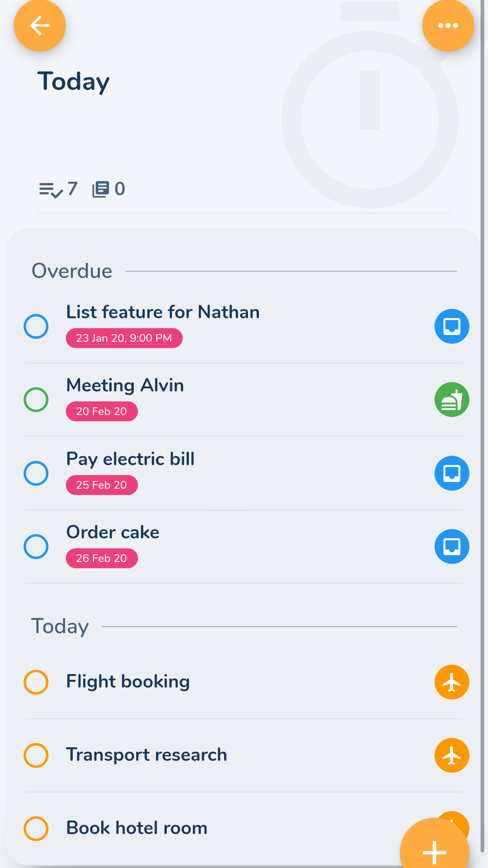The height and width of the screenshot is (868, 488).
Task: Collapse the Overdue section header
Action: [72, 271]
